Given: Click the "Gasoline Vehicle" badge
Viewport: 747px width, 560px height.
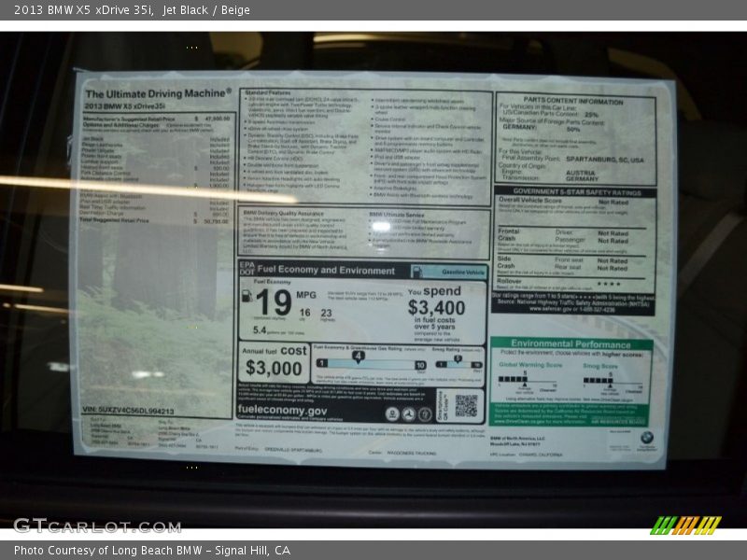Looking at the screenshot, I should point(449,272).
